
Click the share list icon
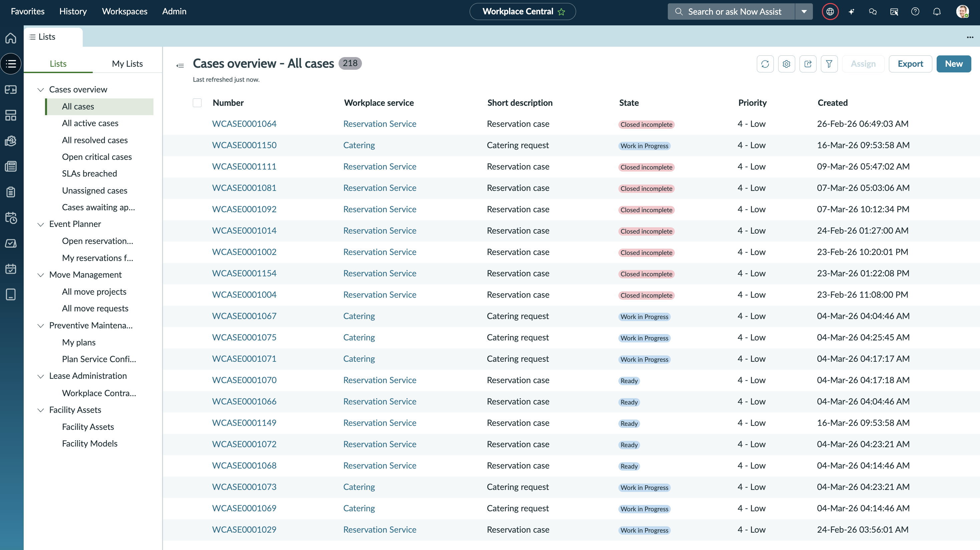[808, 64]
